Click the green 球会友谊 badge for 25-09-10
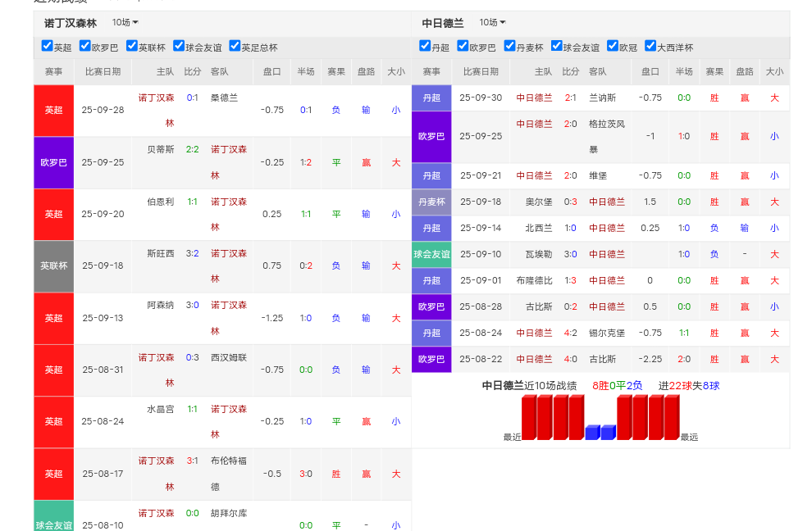 pyautogui.click(x=431, y=254)
